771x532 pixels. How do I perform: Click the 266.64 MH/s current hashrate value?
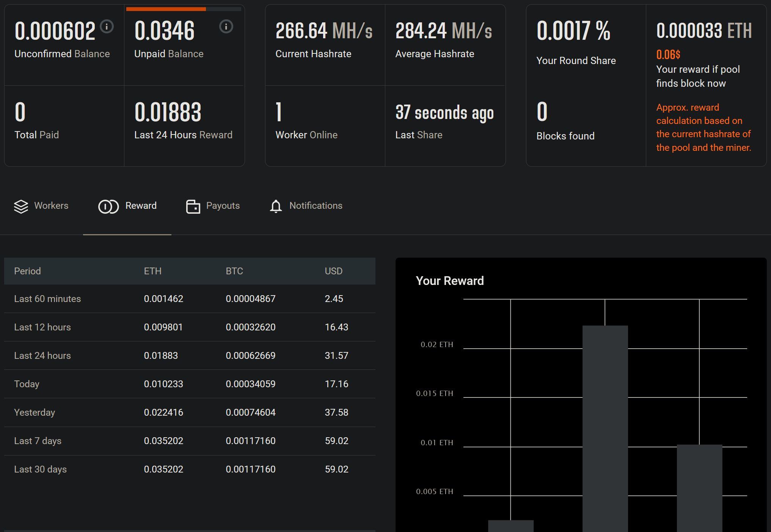[x=324, y=31]
